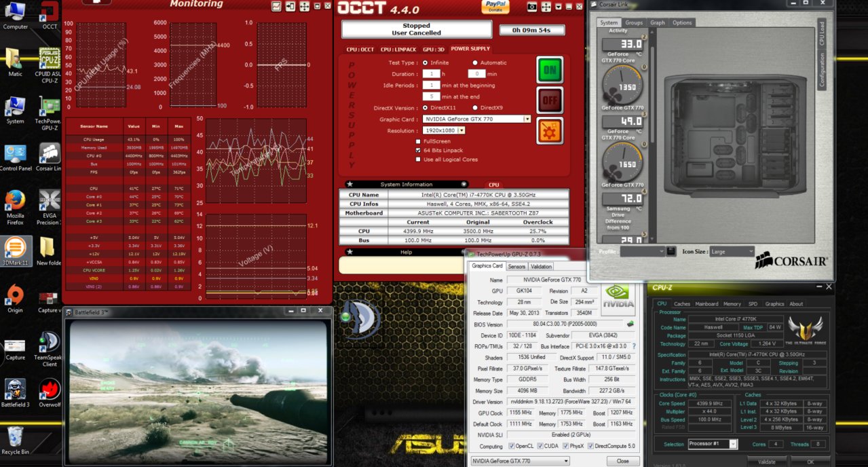Open the Options tab in Corsair Link

(682, 22)
